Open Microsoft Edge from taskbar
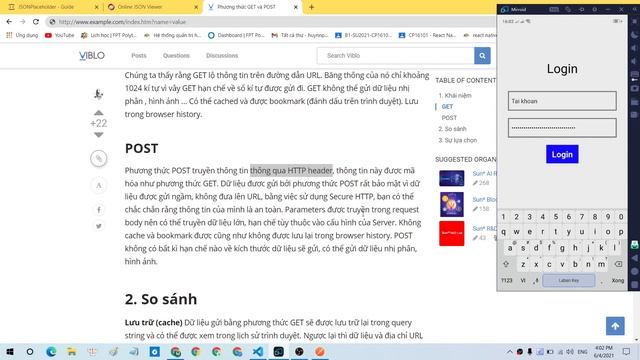The height and width of the screenshot is (360, 640). [51, 351]
